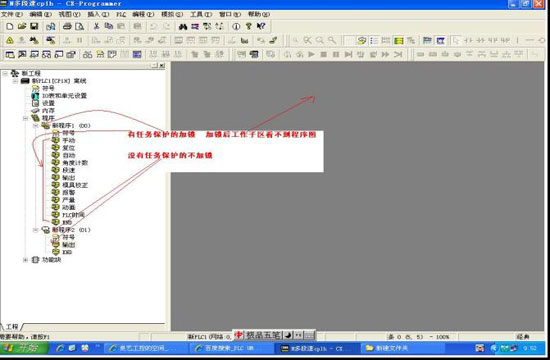Collapse the 新程序1 (00) tree node
This screenshot has height=360, width=550.
35,126
